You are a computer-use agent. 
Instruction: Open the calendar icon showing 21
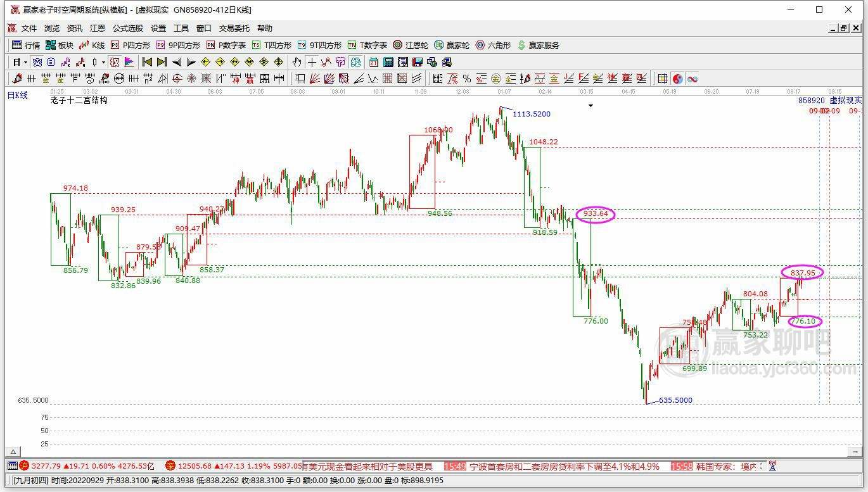(374, 62)
